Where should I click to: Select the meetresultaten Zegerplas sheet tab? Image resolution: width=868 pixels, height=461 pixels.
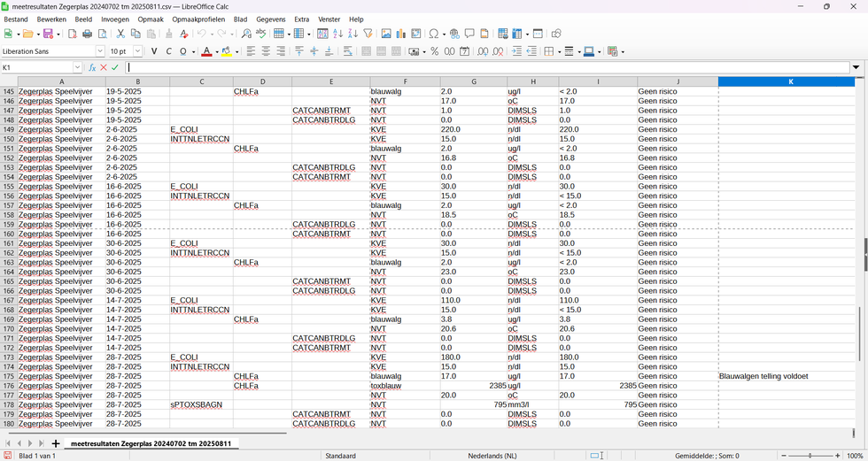[x=151, y=443]
